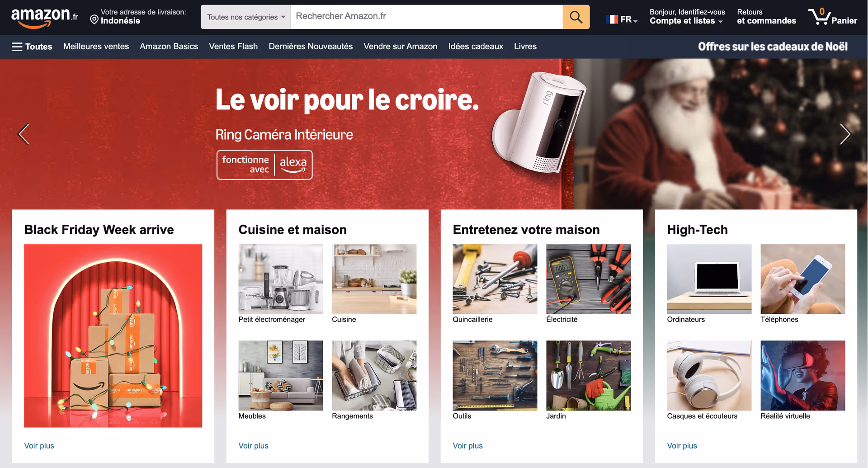
Task: Click the Amazon.fr logo
Action: click(x=44, y=17)
